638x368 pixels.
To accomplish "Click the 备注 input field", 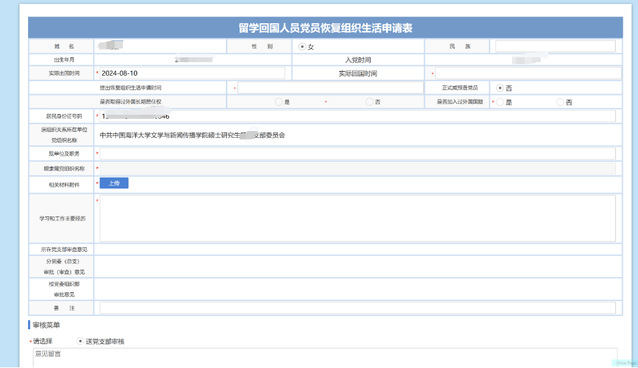I will [357, 308].
